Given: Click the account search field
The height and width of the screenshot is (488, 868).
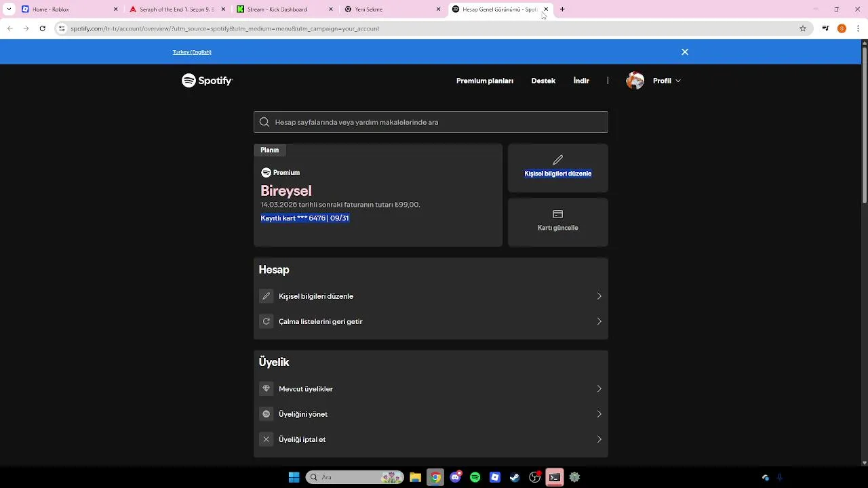Looking at the screenshot, I should click(431, 122).
